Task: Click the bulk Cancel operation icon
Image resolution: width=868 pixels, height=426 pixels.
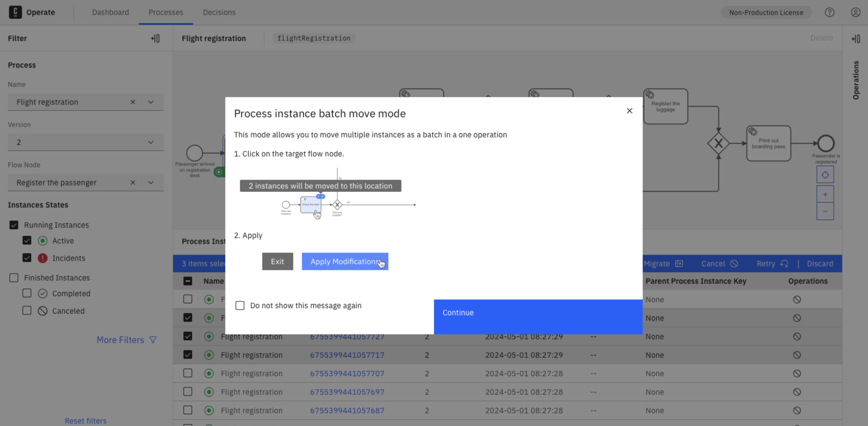Action: click(x=735, y=263)
